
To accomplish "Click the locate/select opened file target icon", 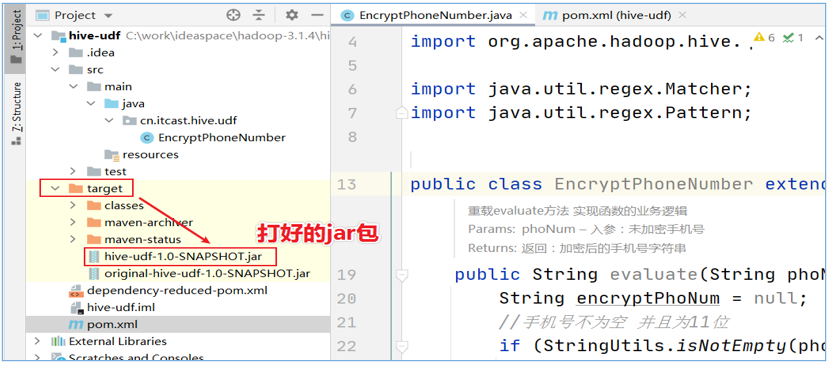I will point(233,15).
